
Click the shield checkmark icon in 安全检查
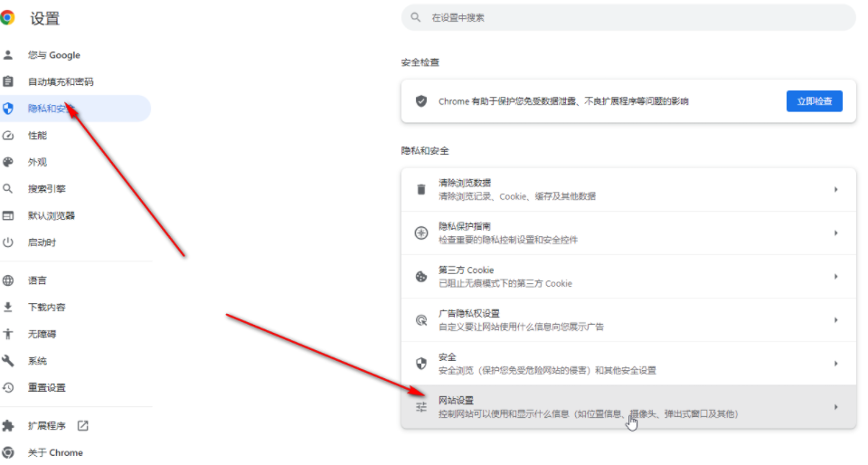click(x=421, y=101)
